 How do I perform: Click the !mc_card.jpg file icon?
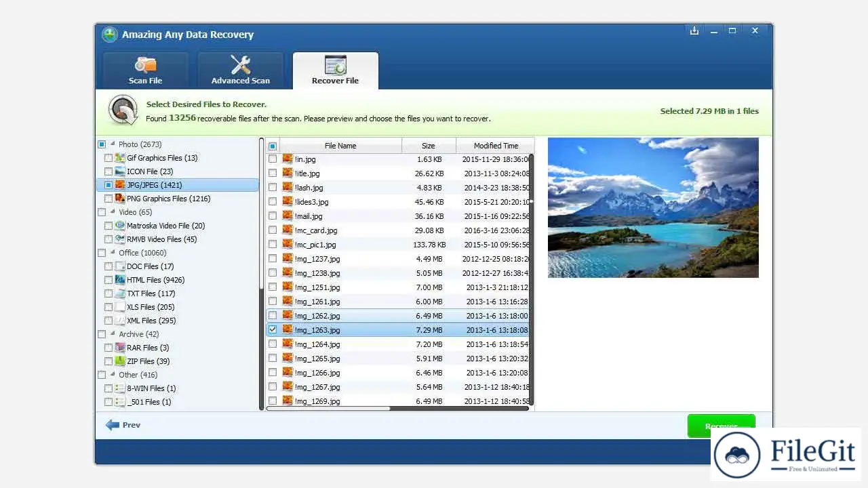click(288, 230)
